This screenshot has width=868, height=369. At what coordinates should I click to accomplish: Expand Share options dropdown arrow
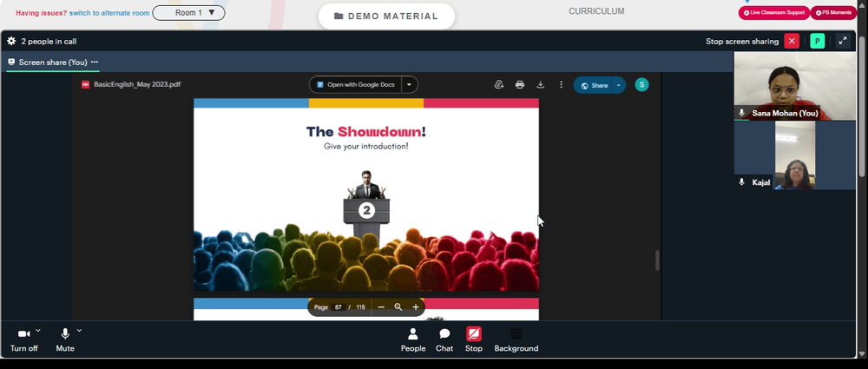619,85
